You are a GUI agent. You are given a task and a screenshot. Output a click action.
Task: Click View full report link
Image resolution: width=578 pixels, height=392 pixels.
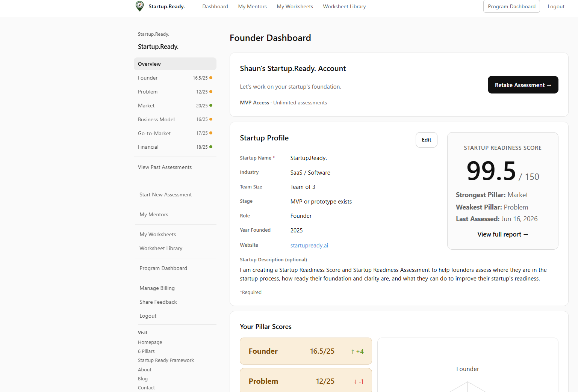pos(503,234)
